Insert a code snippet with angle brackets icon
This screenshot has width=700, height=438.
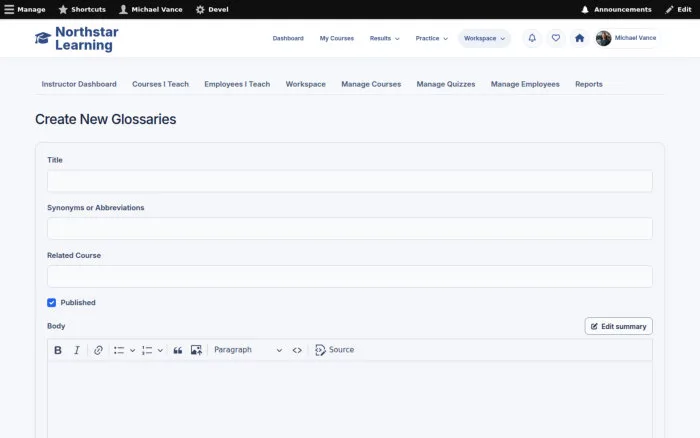297,350
